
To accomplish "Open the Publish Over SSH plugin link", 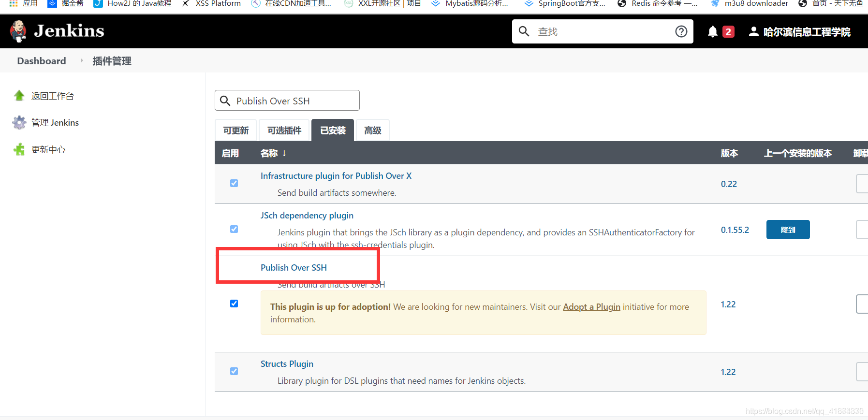I will pyautogui.click(x=294, y=268).
